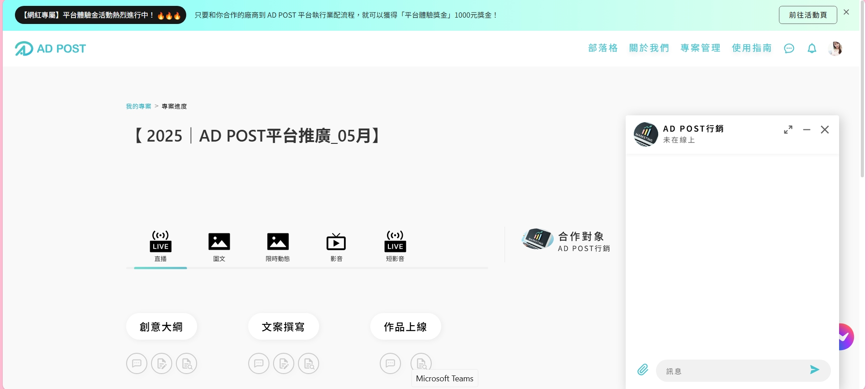868x389 pixels.
Task: Click the paperclip attachment icon in chat
Action: tap(643, 370)
